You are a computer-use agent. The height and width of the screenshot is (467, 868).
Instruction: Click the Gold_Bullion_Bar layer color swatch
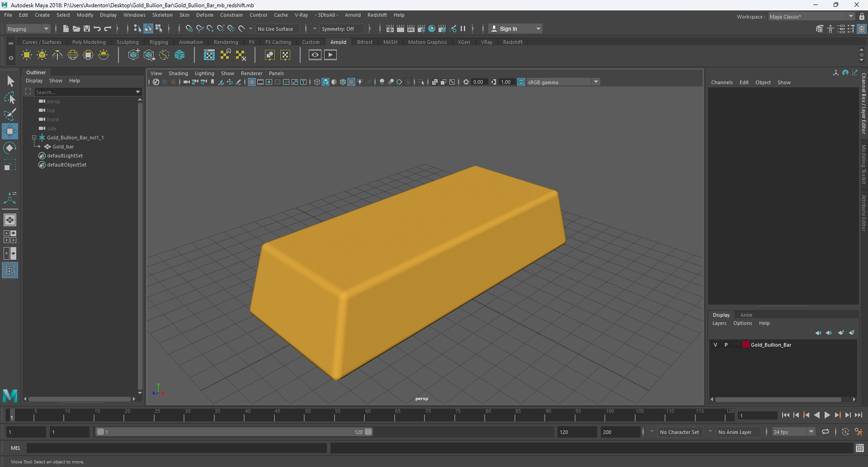pyautogui.click(x=746, y=345)
